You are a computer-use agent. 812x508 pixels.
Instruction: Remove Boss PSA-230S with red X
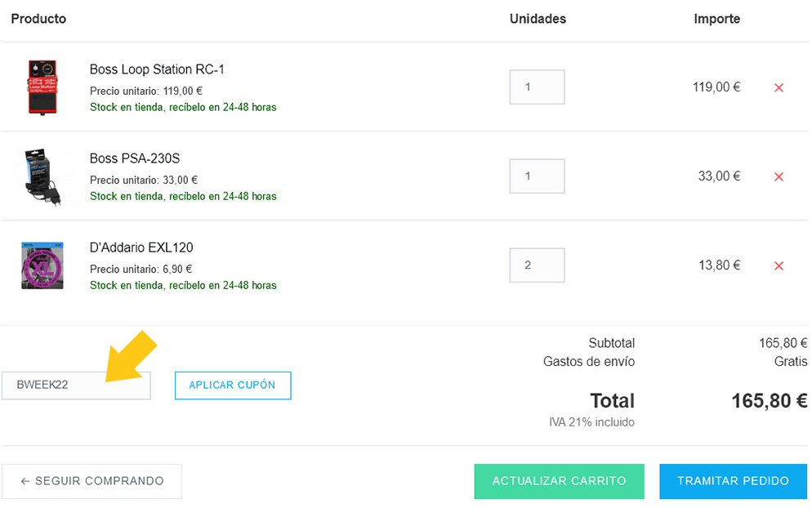click(779, 176)
